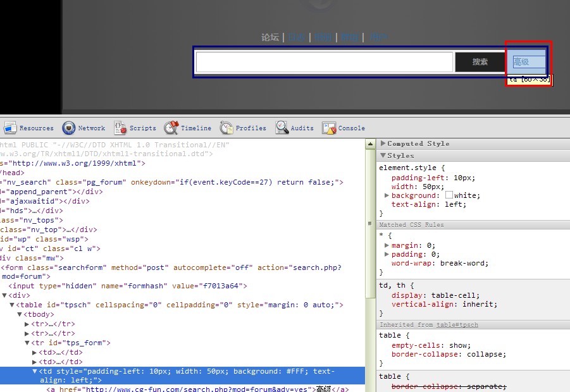Image resolution: width=570 pixels, height=392 pixels.
Task: Click the 'element.style {' selector text
Action: pyautogui.click(x=412, y=168)
